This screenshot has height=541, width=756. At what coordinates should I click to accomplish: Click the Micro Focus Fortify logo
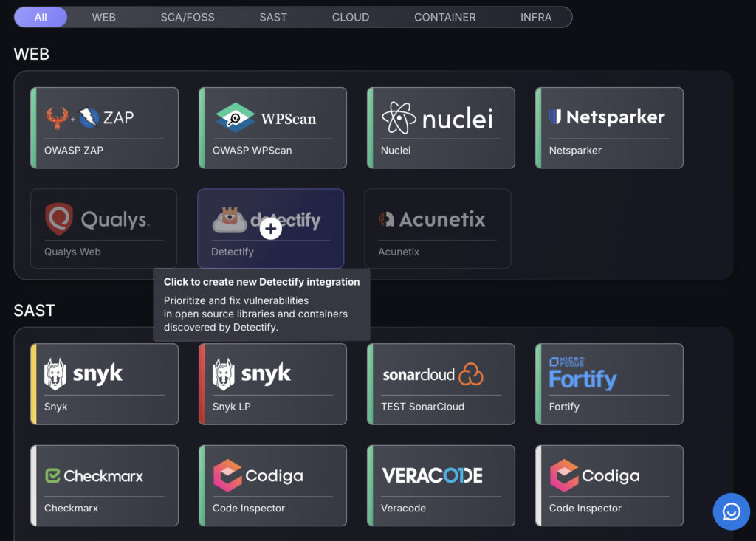pyautogui.click(x=583, y=373)
